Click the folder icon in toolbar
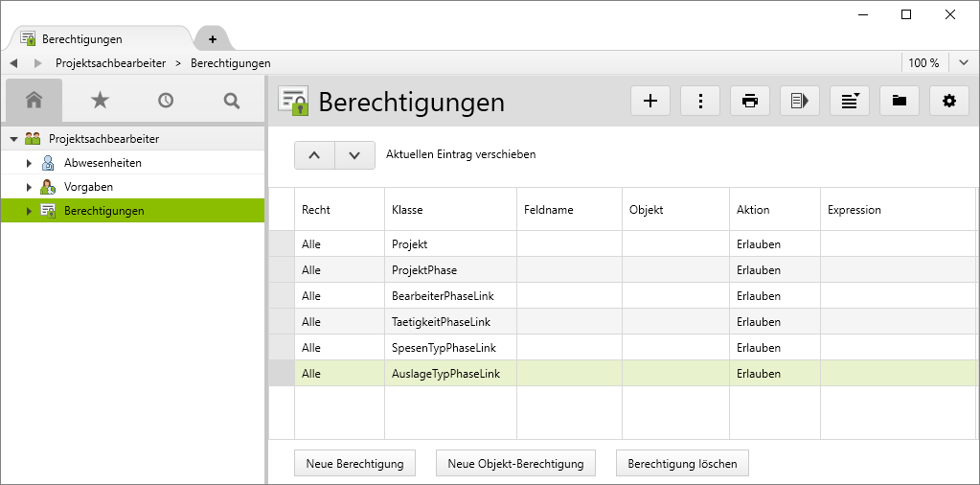Image resolution: width=980 pixels, height=485 pixels. [x=899, y=101]
